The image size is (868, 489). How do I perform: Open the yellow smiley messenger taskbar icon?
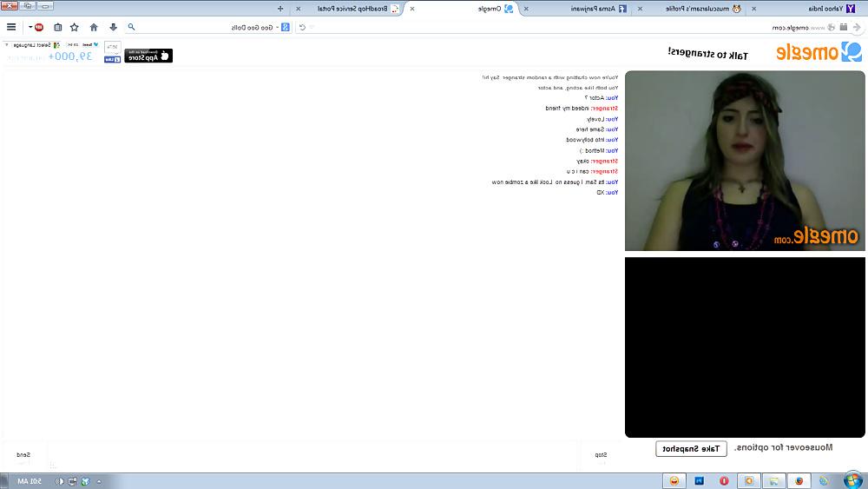674,480
